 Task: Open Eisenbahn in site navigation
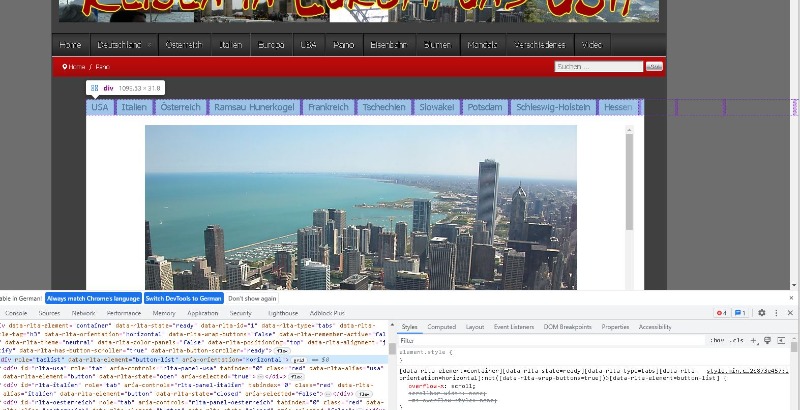tap(389, 45)
